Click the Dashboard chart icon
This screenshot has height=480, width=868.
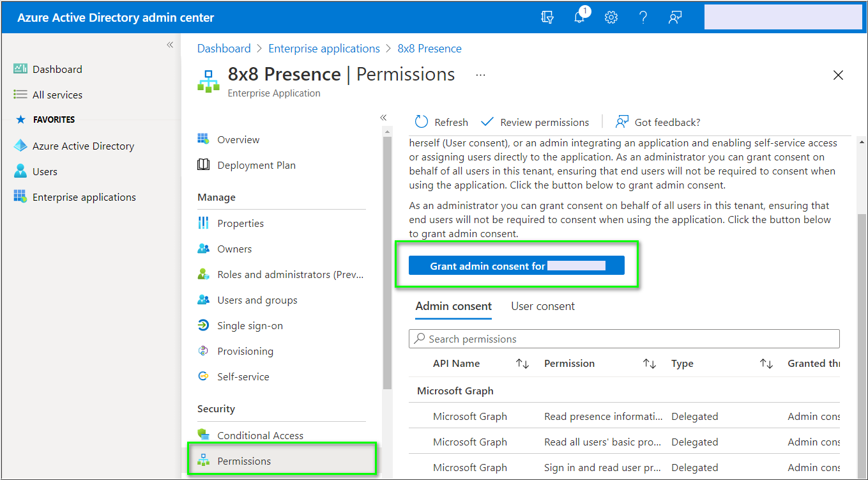pos(20,69)
